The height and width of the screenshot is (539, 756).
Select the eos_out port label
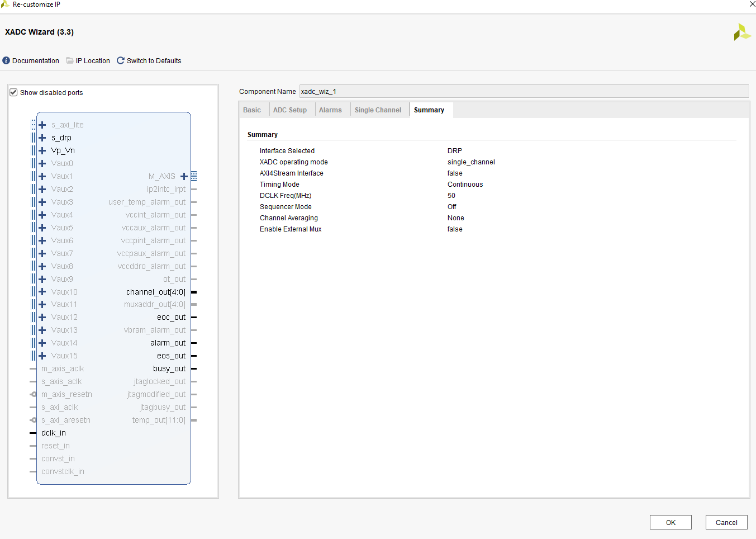coord(171,356)
